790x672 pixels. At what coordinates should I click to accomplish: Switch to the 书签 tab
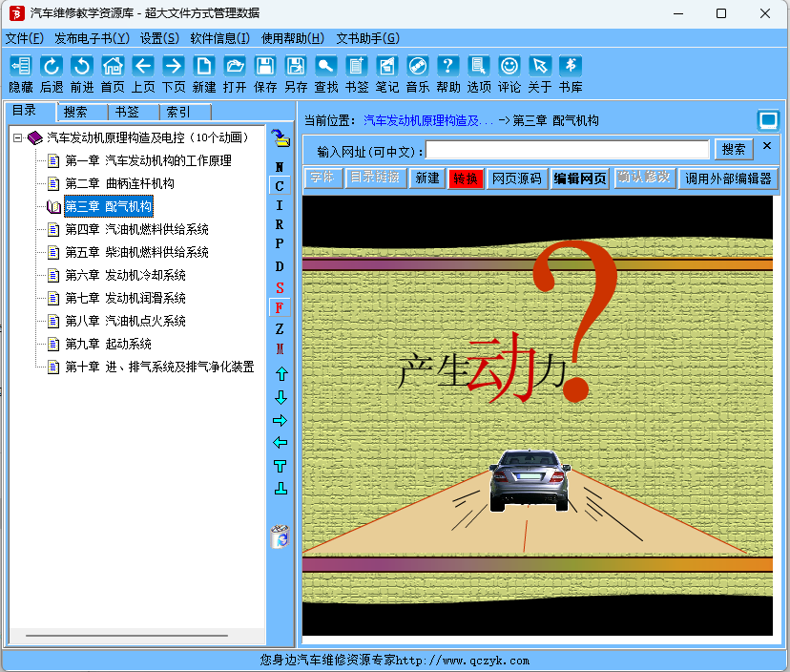(x=133, y=112)
